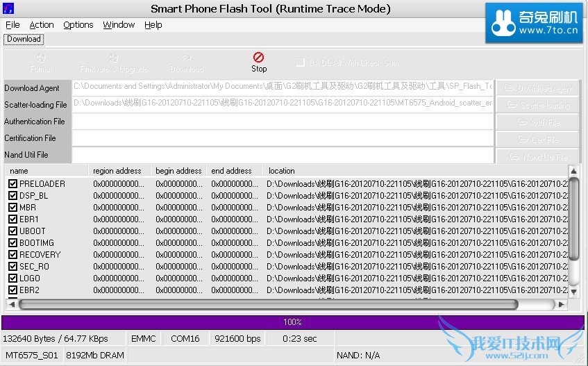
Task: Open the File menu
Action: [12, 25]
